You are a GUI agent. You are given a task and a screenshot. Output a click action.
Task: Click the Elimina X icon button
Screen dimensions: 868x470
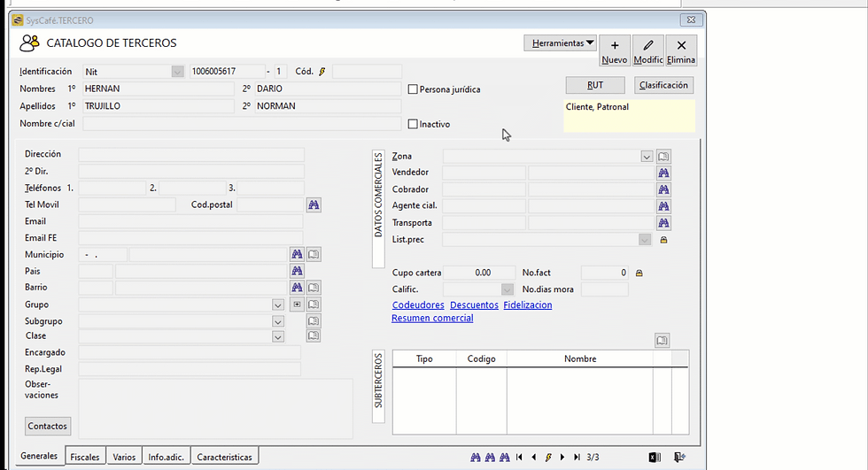coord(681,50)
